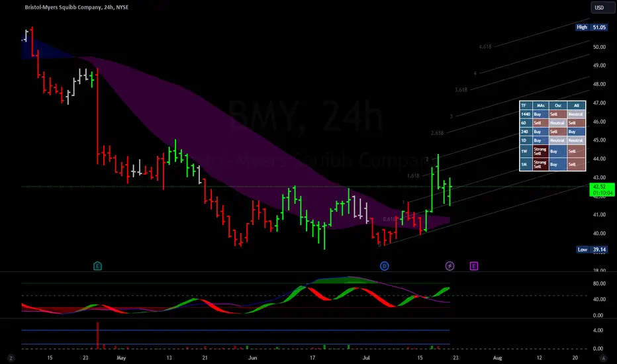Click the 17 date axis label
This screenshot has height=364, width=617.
point(312,357)
